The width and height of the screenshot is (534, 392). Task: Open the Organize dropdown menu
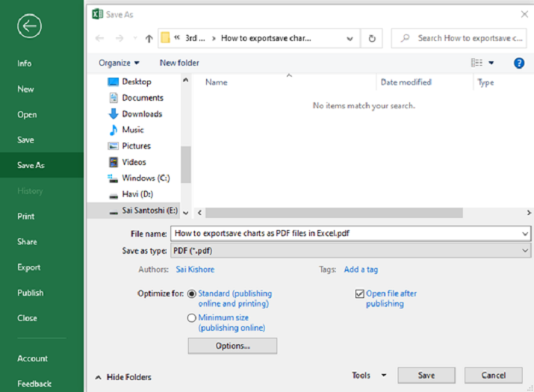coord(119,63)
